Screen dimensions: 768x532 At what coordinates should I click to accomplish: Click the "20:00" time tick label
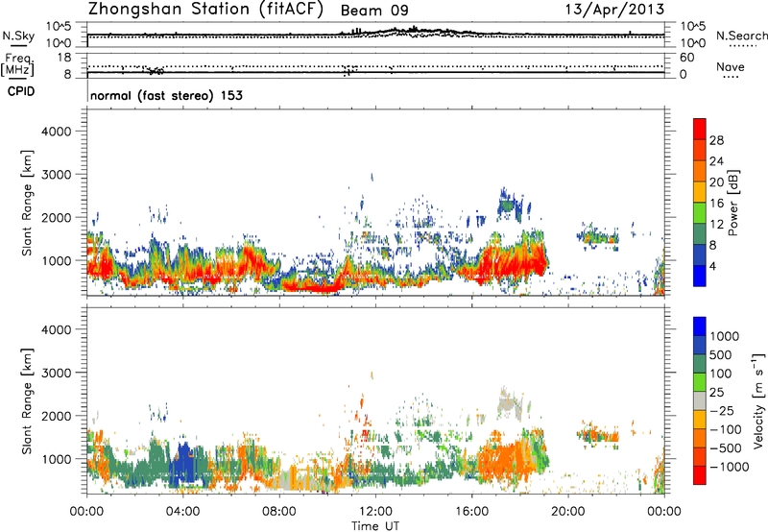pyautogui.click(x=567, y=512)
